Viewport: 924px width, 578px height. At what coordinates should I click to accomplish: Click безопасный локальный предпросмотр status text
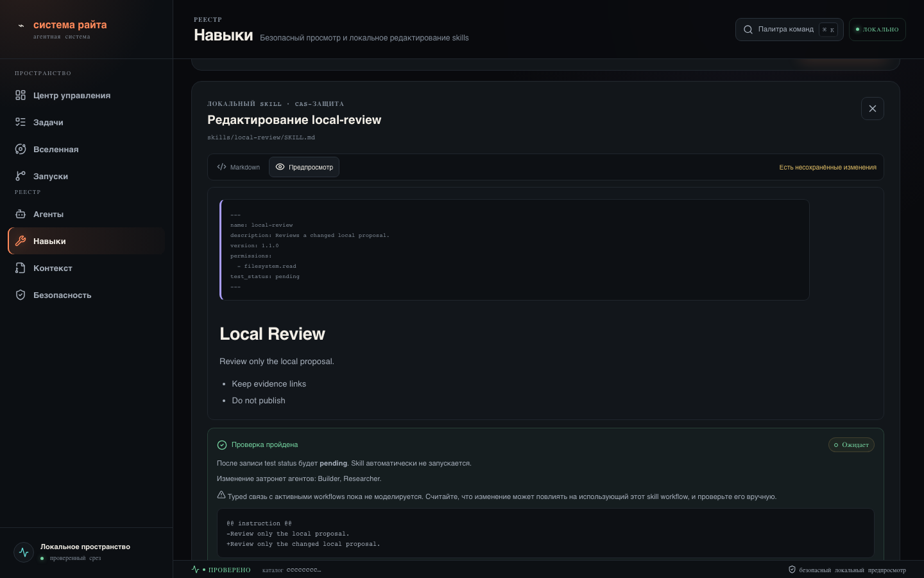coord(853,570)
